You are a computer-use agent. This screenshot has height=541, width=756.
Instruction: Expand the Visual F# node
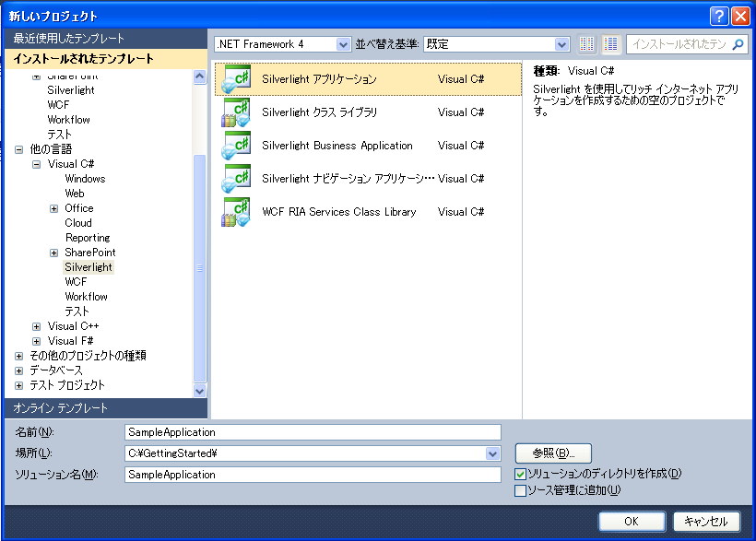click(36, 341)
